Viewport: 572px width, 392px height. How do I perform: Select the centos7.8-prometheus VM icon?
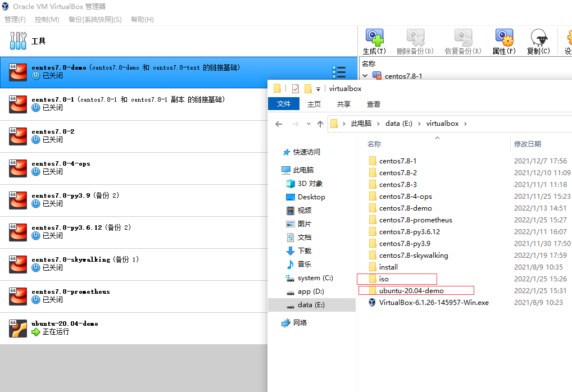click(x=18, y=297)
